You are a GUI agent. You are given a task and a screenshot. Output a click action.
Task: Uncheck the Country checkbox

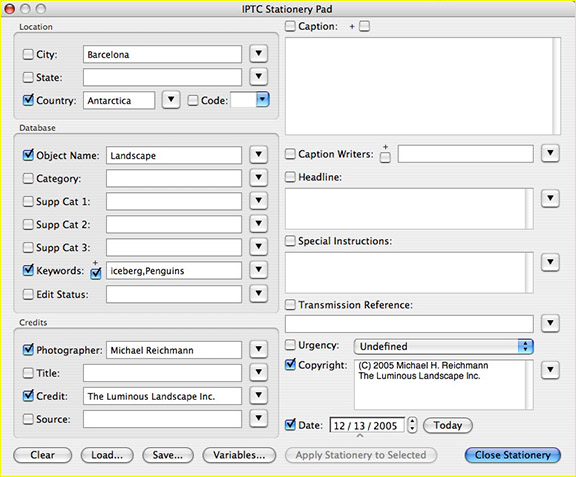[x=28, y=100]
